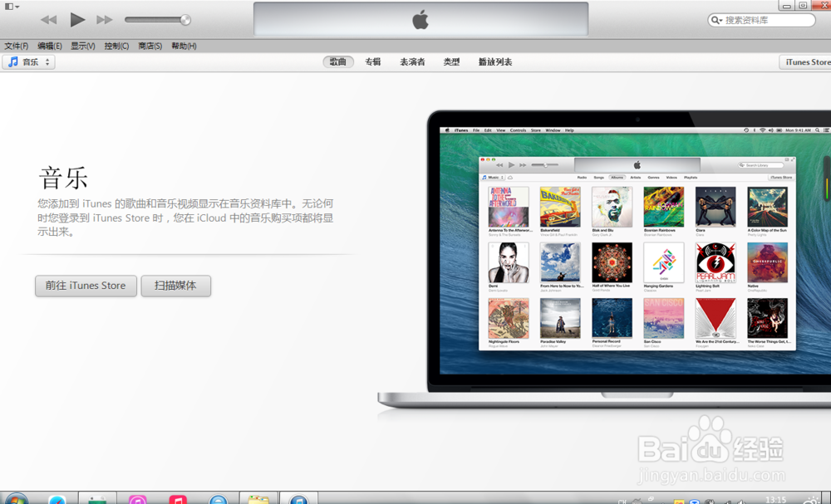Switch to the 类型 tab
The image size is (831, 504).
[x=451, y=62]
